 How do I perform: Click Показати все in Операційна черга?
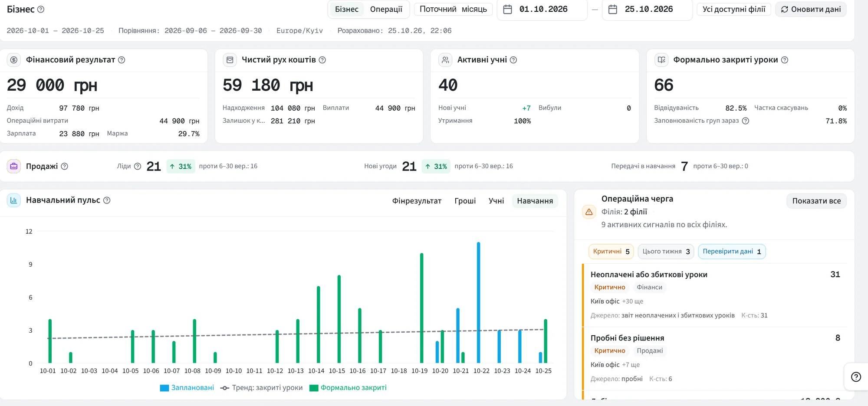[816, 201]
